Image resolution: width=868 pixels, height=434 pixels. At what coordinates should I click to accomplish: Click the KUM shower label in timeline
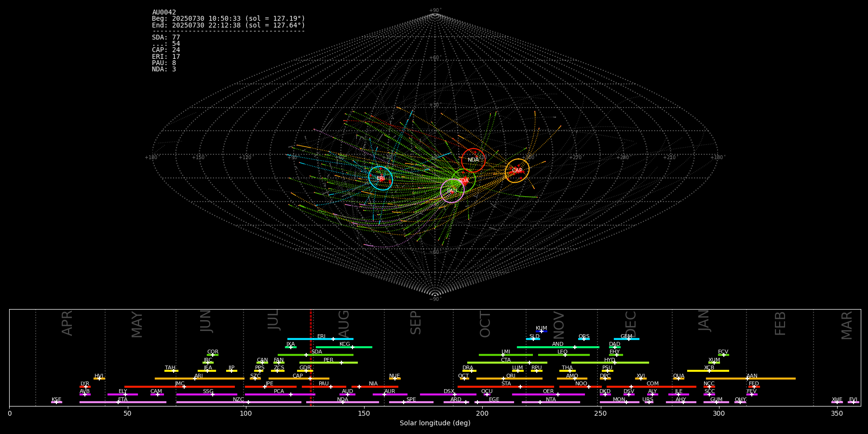click(541, 328)
